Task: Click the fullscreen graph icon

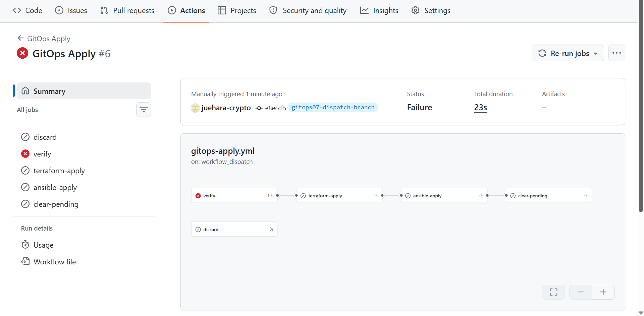Action: tap(553, 292)
